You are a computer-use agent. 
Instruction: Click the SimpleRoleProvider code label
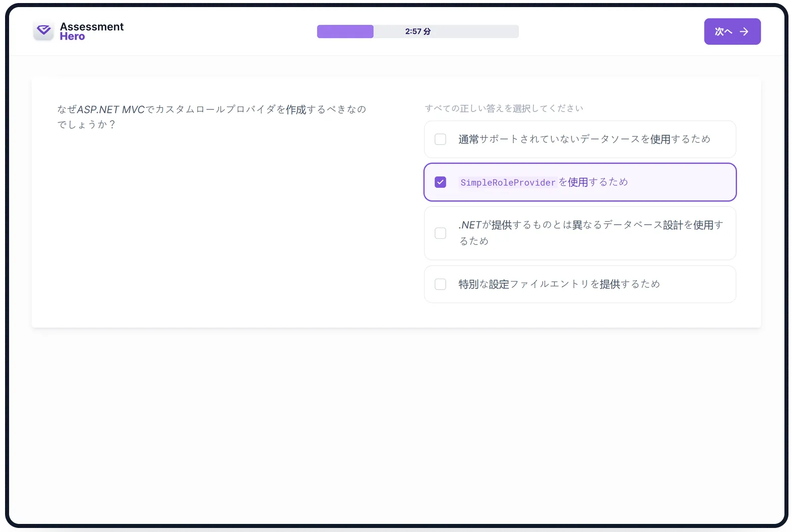[507, 183]
